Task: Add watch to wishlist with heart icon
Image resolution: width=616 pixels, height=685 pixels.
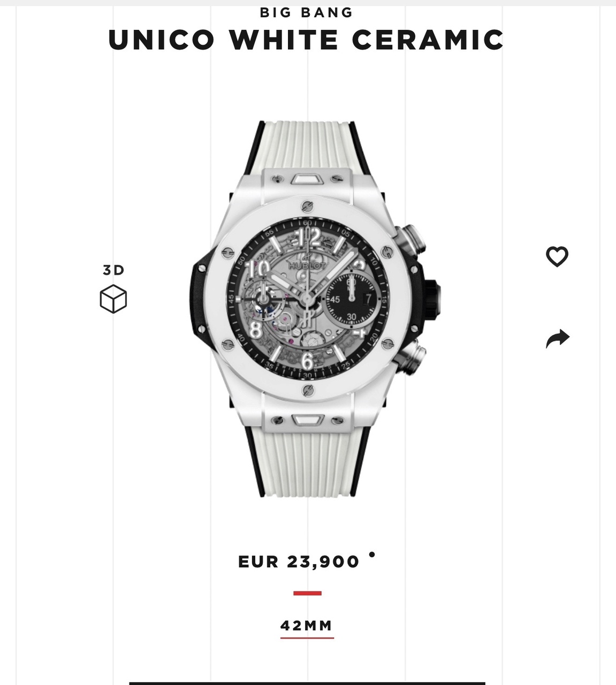Action: point(557,256)
